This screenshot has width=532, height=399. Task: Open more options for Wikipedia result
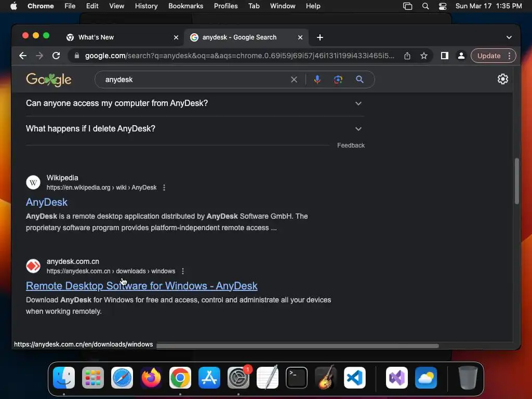(164, 187)
